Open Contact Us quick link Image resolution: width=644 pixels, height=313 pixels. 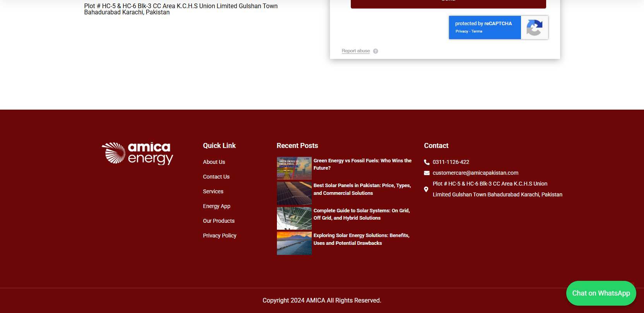216,177
